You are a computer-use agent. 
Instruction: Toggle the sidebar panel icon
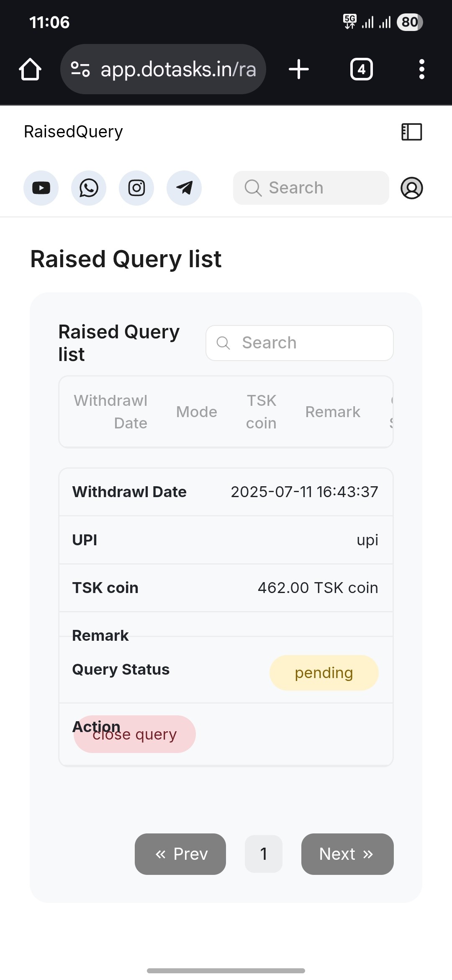click(x=412, y=132)
